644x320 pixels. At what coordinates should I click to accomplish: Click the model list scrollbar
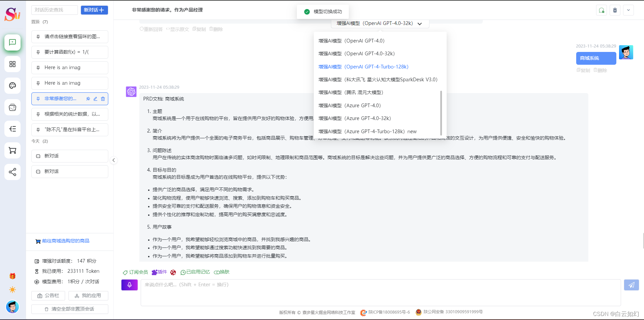coord(441,113)
